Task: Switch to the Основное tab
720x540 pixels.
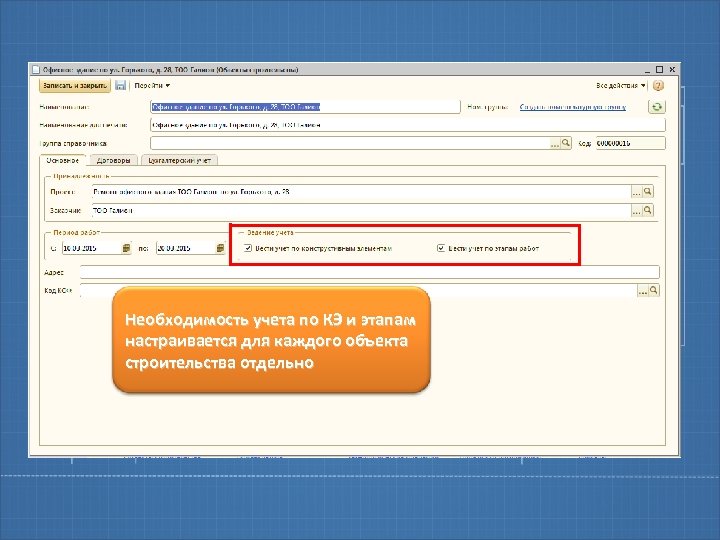Action: coord(62,160)
